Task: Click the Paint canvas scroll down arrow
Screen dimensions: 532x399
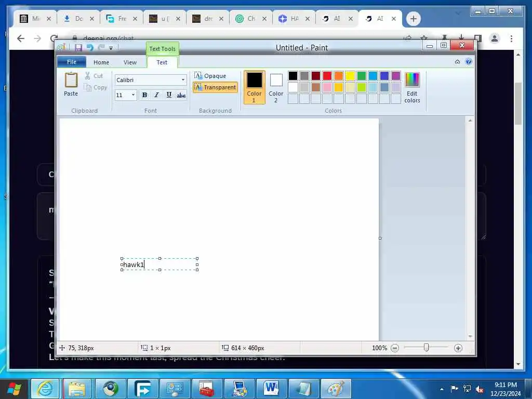Action: 470,337
